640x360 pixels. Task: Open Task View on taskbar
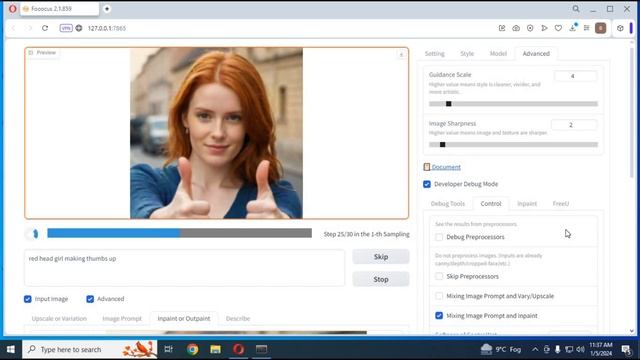pyautogui.click(x=168, y=349)
